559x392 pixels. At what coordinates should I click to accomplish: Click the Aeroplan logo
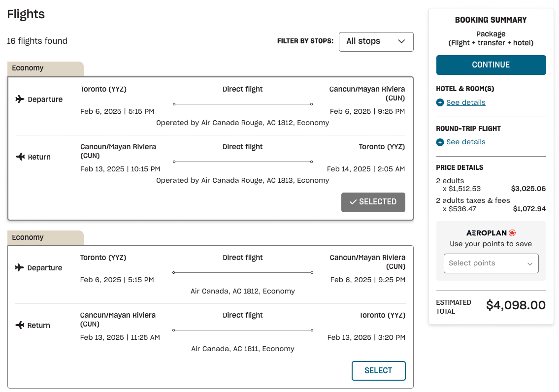(491, 233)
